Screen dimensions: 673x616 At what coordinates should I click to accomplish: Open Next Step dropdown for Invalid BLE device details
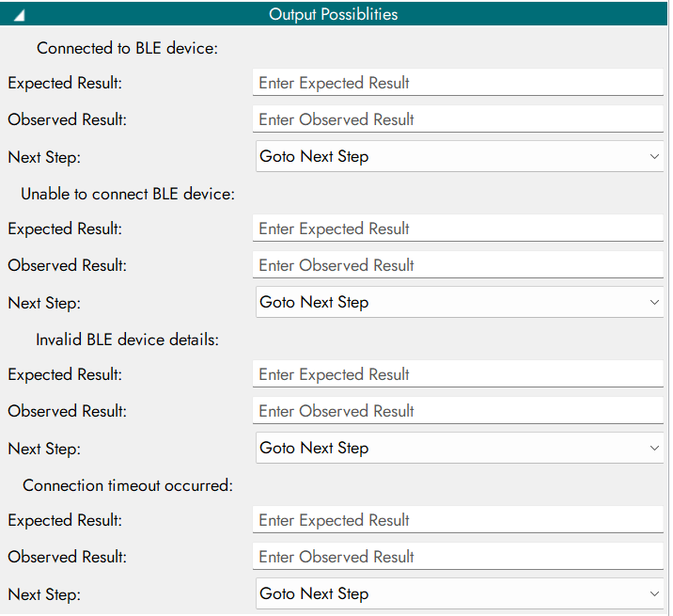coord(460,448)
